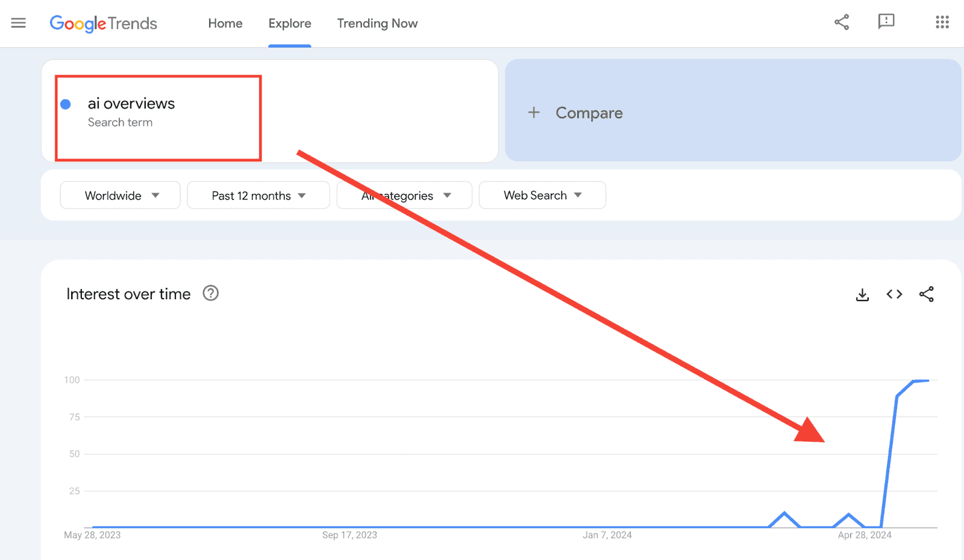Screen dimensions: 964x560
Task: Click the Jan 7, 2024 axis label
Action: [607, 535]
